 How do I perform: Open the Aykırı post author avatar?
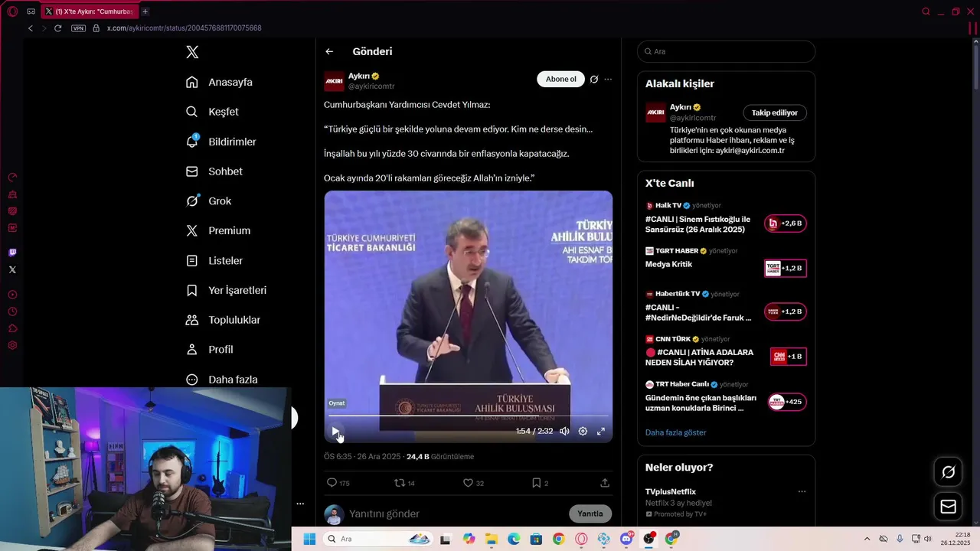point(334,81)
